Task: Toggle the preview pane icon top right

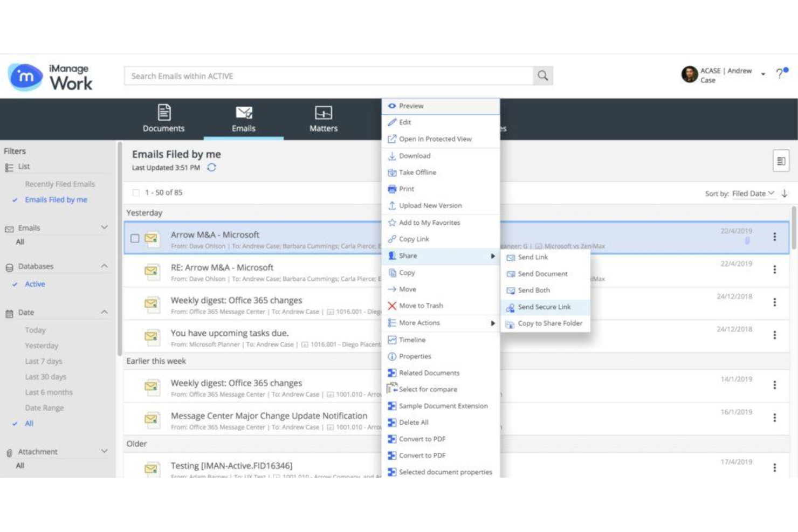Action: (x=781, y=161)
